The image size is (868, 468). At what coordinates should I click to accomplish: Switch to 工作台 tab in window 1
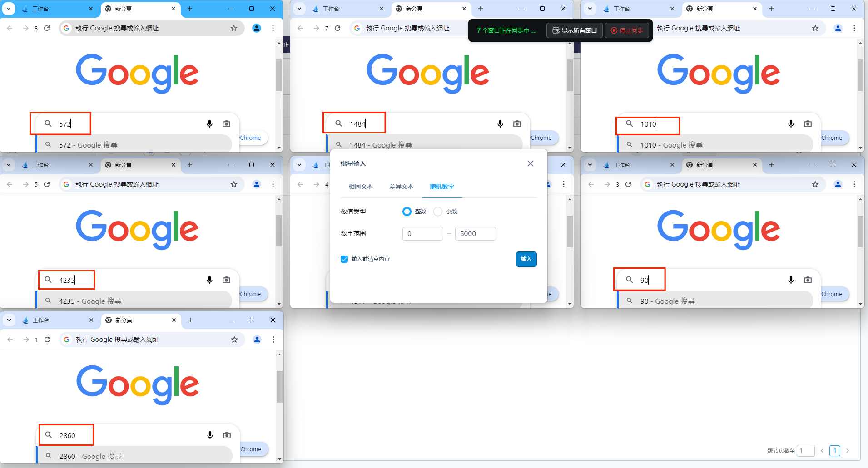pos(58,320)
